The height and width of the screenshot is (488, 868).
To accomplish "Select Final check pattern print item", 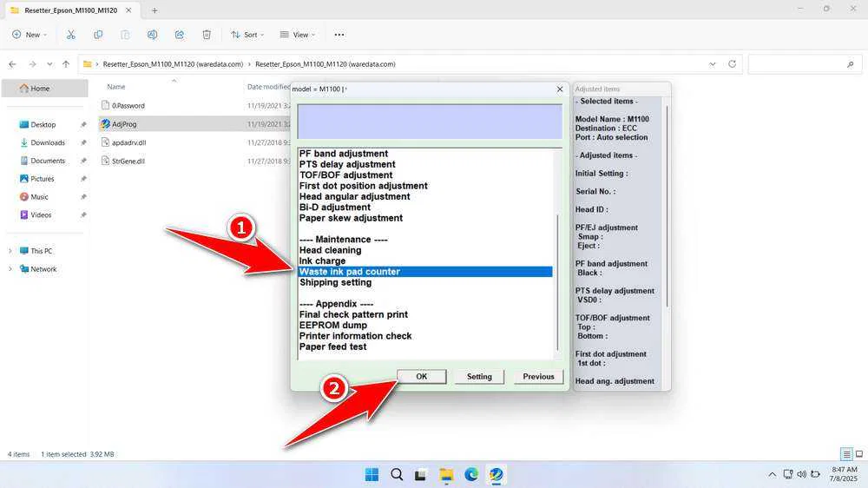I will point(353,314).
